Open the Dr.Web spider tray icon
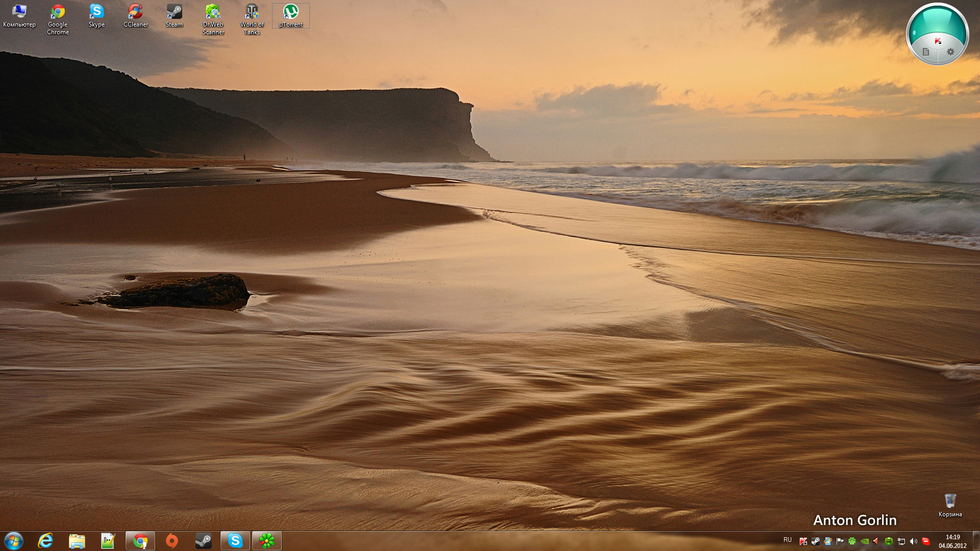Viewport: 980px width, 551px height. [889, 541]
